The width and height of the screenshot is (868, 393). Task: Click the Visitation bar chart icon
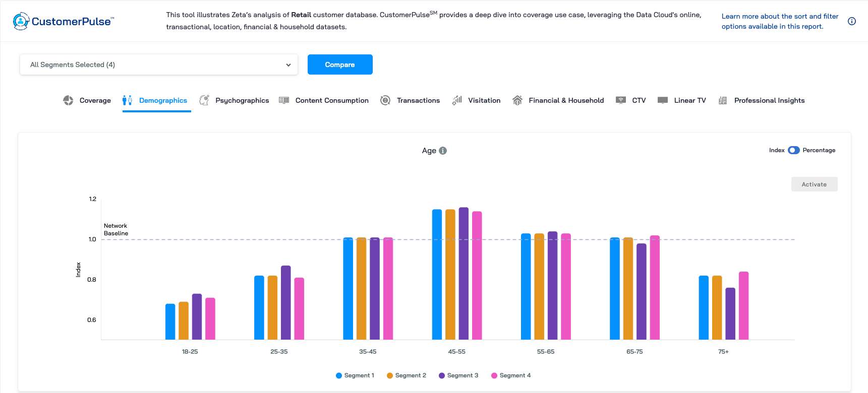(457, 100)
